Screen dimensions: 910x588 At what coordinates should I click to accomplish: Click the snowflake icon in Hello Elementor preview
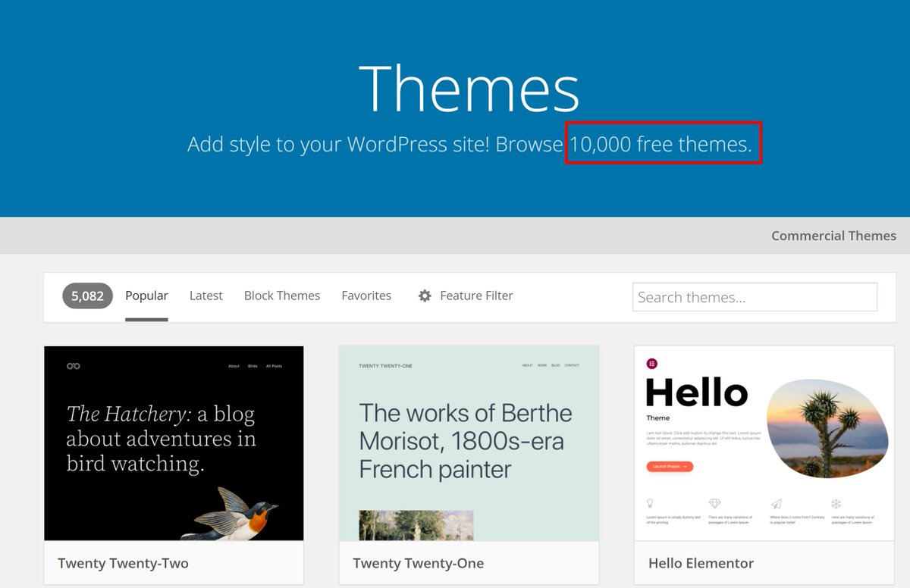point(836,504)
